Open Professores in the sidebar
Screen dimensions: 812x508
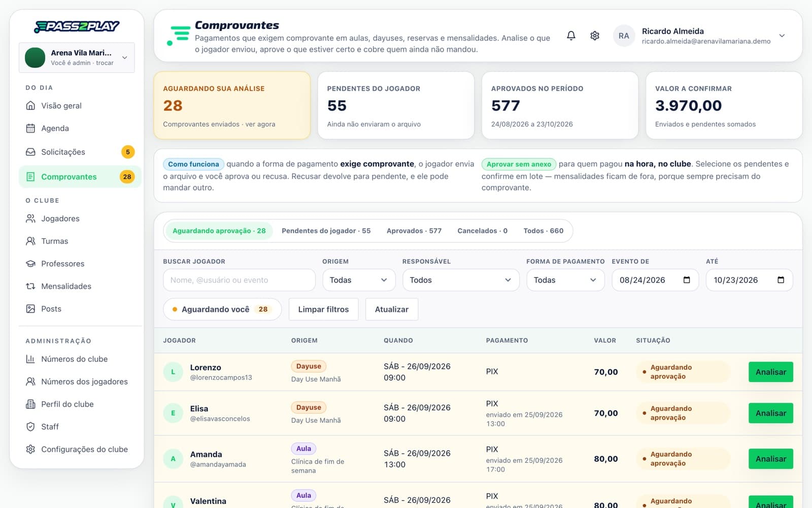click(80, 264)
